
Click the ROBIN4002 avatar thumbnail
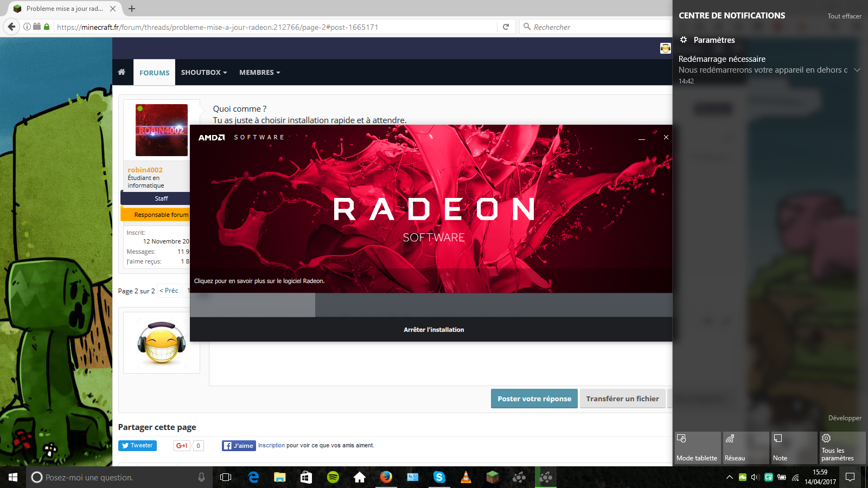(162, 130)
